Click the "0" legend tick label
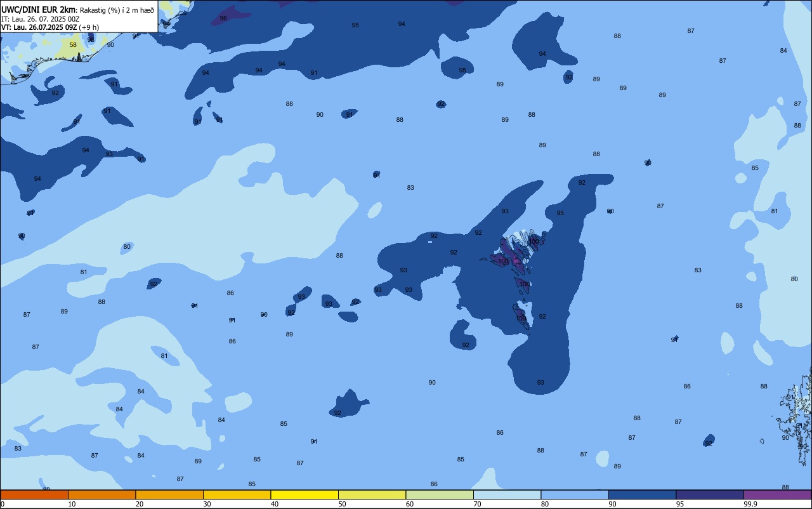The width and height of the screenshot is (812, 509). point(3,504)
